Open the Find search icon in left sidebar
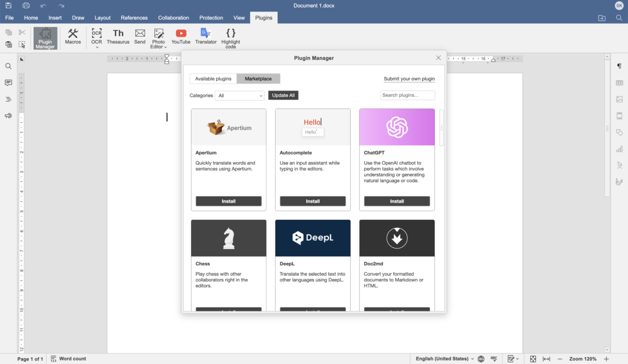This screenshot has height=364, width=628. click(x=8, y=66)
